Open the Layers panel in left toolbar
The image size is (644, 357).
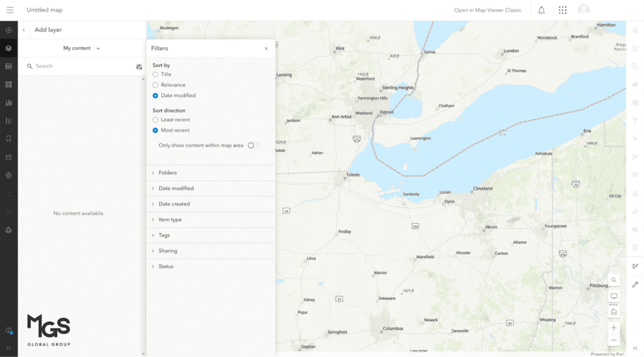[x=9, y=48]
